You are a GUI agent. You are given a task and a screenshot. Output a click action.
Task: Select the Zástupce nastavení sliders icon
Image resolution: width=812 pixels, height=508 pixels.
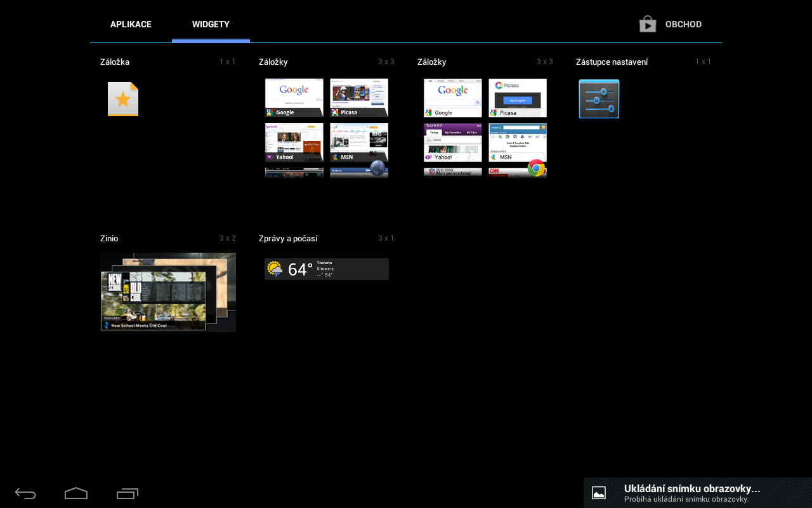[599, 99]
